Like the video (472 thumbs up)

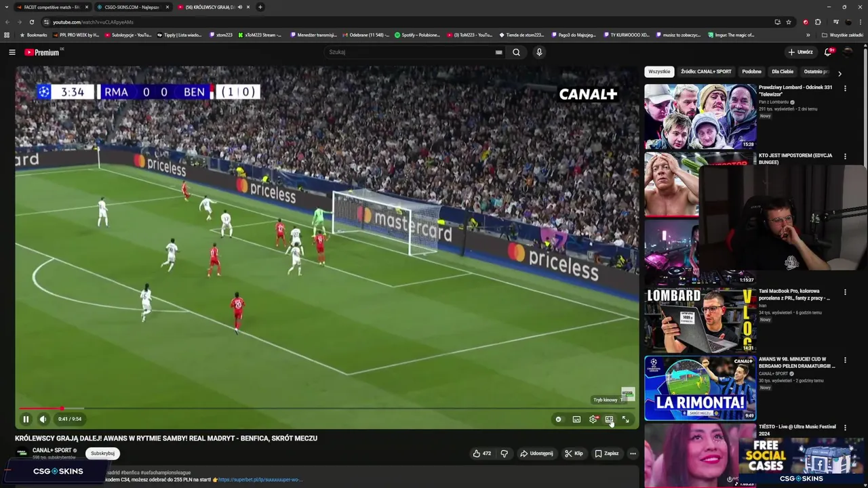click(x=482, y=453)
